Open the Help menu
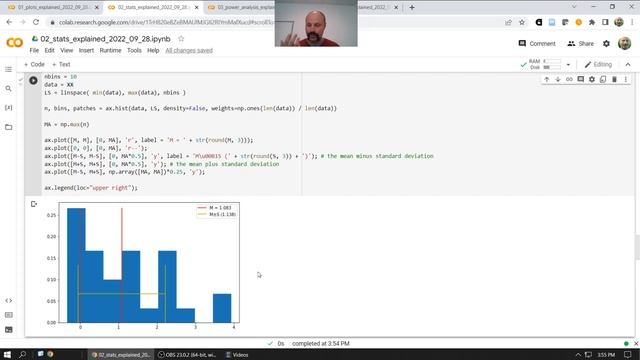This screenshot has width=640, height=360. pyautogui.click(x=153, y=50)
